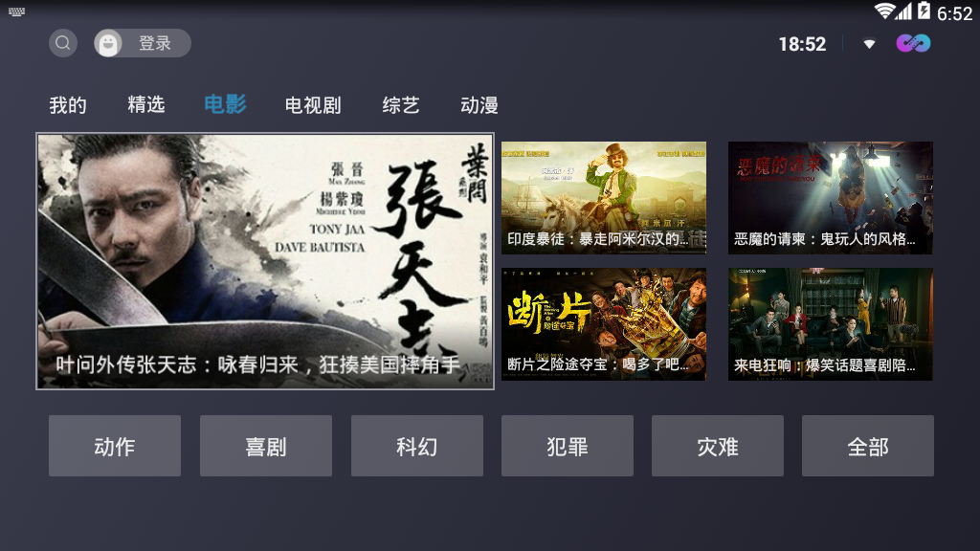Open the 印度暴徒 movie thumbnail

(x=604, y=197)
